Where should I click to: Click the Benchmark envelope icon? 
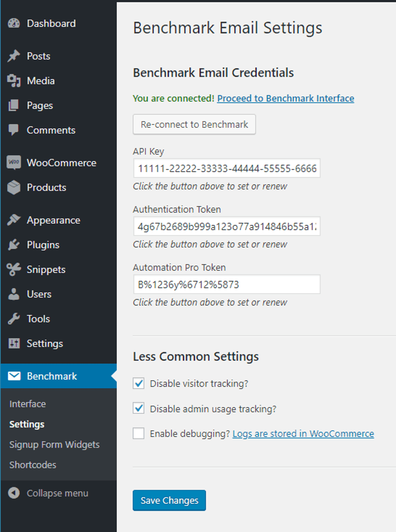[x=14, y=376]
